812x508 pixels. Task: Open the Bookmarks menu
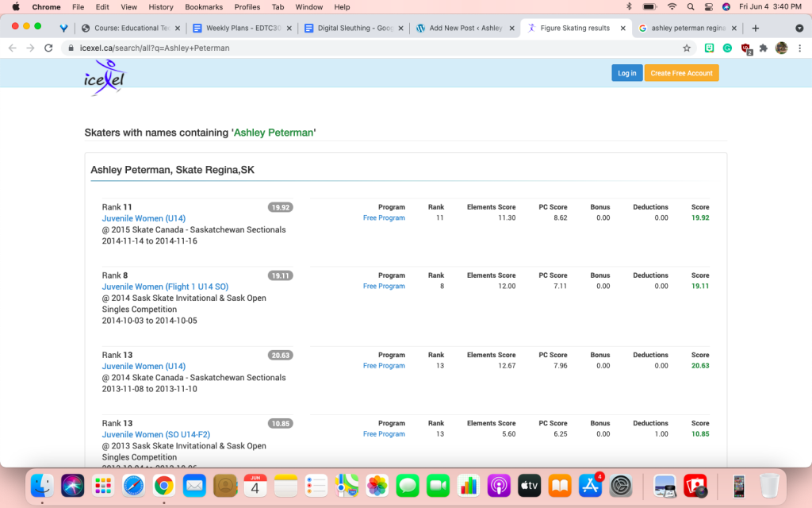[x=204, y=6]
